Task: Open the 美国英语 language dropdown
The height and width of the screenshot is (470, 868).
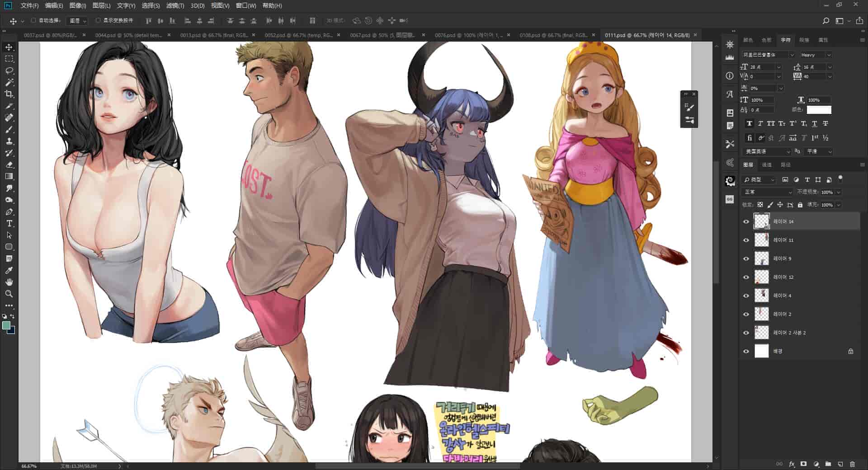Action: tap(767, 152)
